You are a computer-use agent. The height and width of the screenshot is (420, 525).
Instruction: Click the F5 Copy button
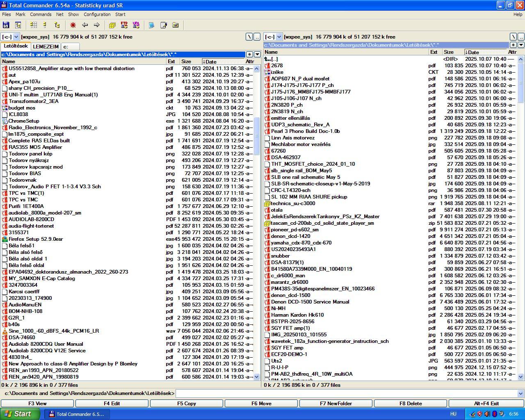point(187,404)
